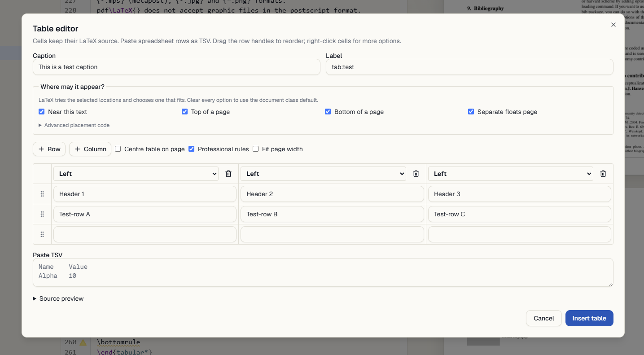Cancel the table editor

point(544,318)
